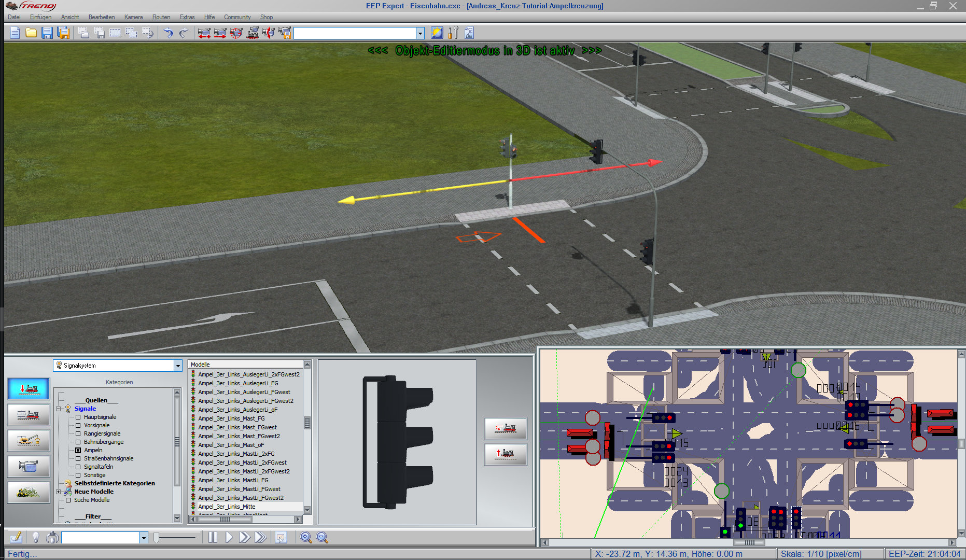Viewport: 966px width, 560px height.
Task: Expand the Neue Modelle tree node
Action: point(59,492)
